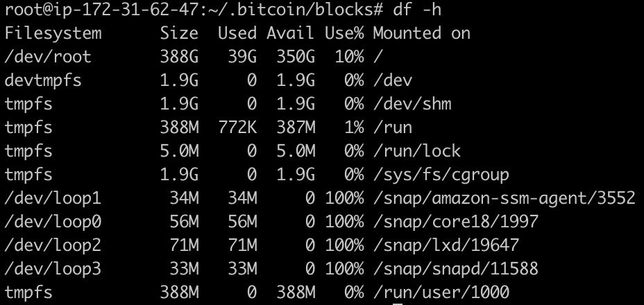Click the 388G size value
Screen dimensions: 644x305
click(x=179, y=57)
